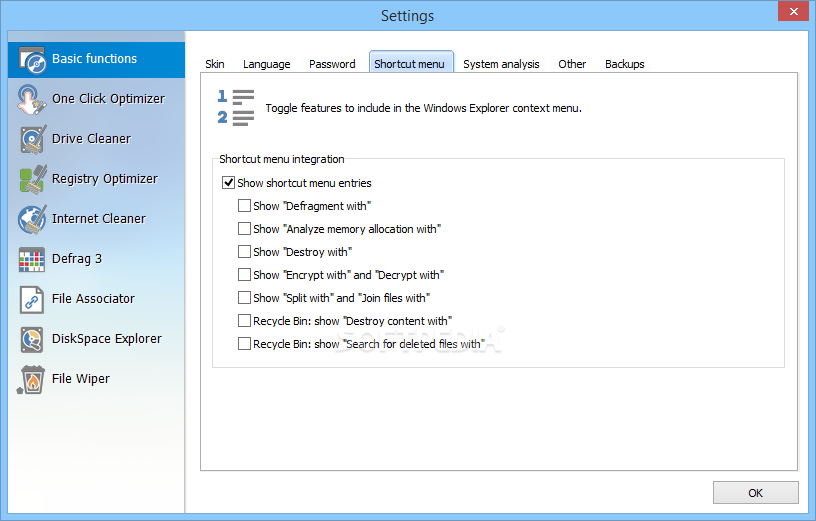Open File Wiper settings label

[81, 379]
